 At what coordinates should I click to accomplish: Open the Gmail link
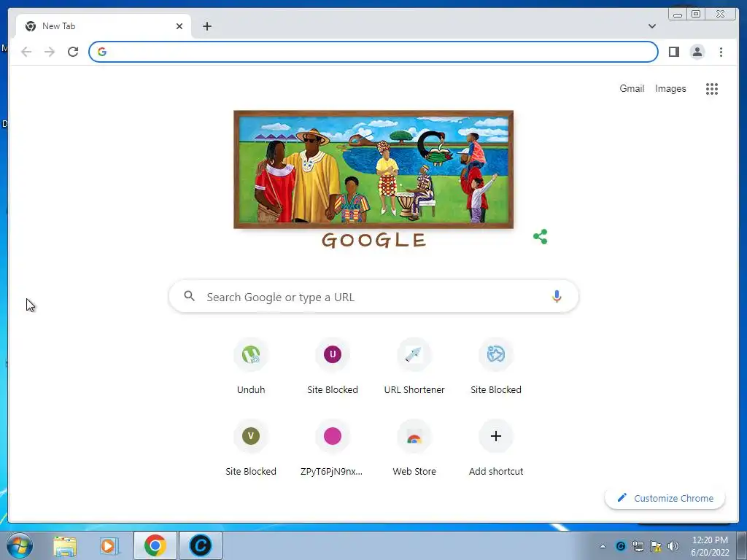[x=632, y=88]
